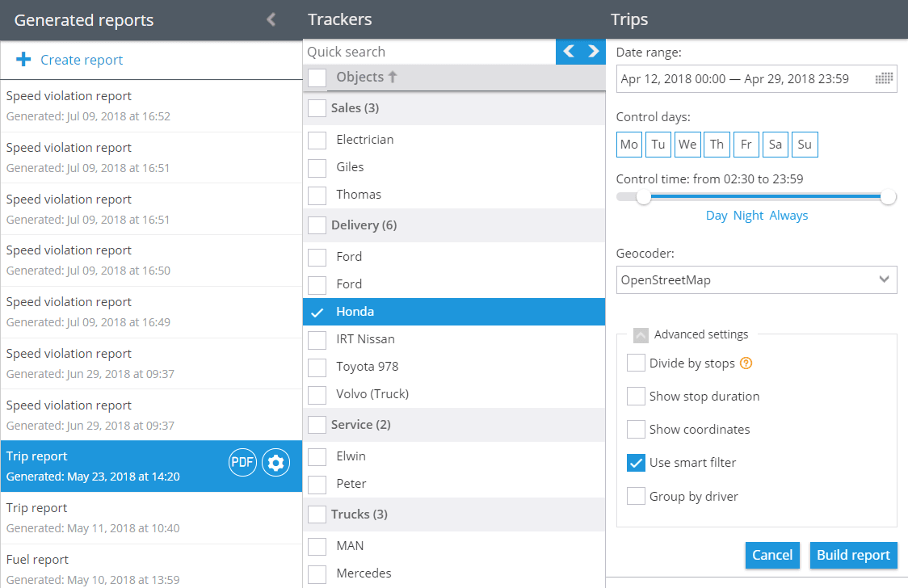Check the Elwin tracker checkbox
The width and height of the screenshot is (908, 588).
coord(317,456)
